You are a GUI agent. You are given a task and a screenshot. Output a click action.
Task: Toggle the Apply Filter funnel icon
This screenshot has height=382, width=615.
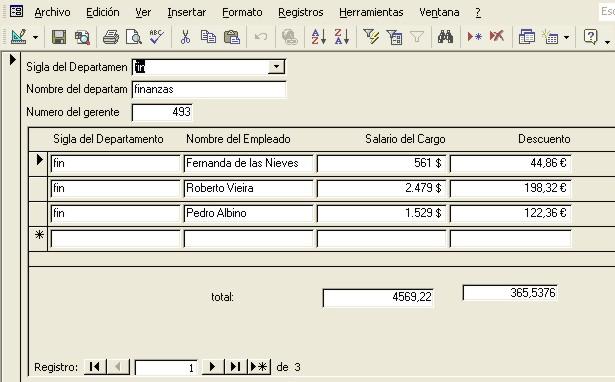(417, 37)
